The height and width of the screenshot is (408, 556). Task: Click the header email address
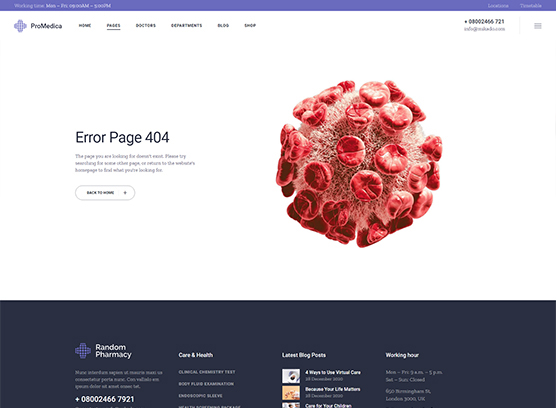[484, 29]
